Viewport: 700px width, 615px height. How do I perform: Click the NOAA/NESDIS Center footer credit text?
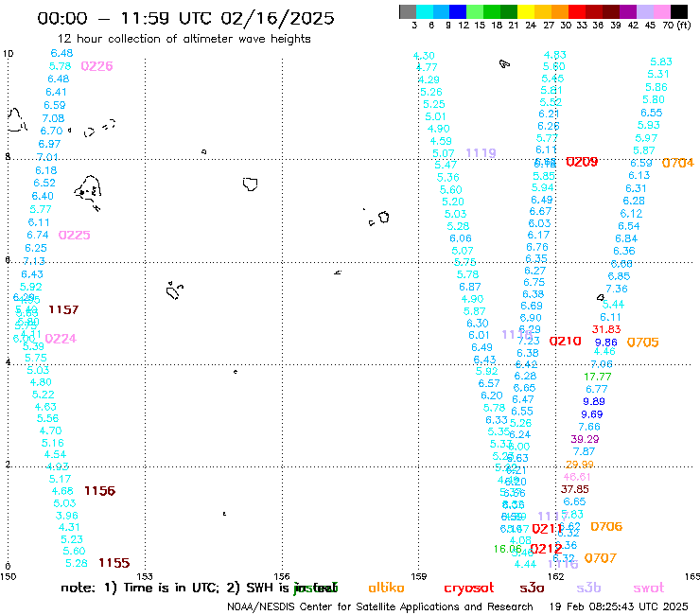[380, 606]
